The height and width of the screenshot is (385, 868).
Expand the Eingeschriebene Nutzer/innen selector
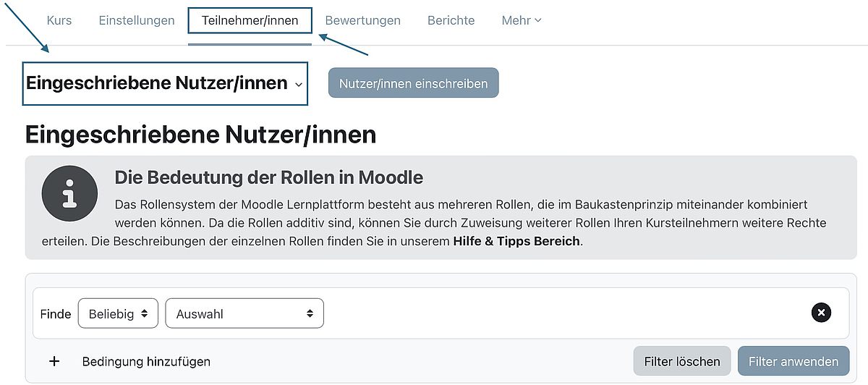pyautogui.click(x=165, y=83)
